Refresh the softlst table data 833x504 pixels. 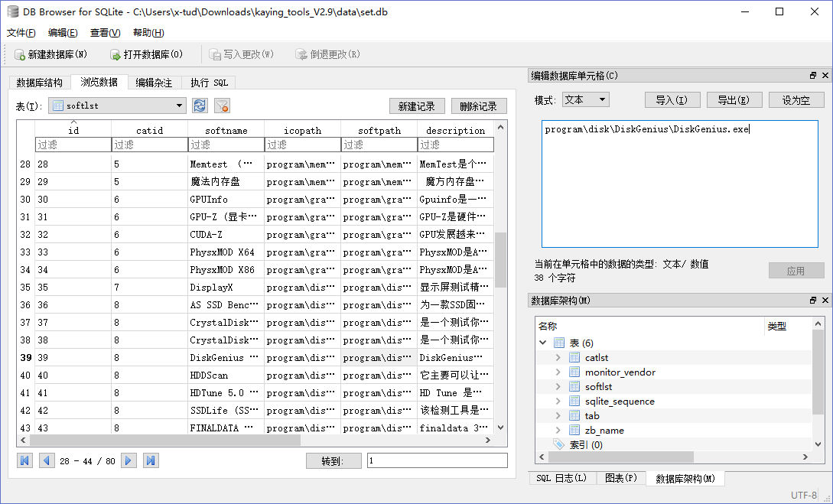tap(200, 106)
